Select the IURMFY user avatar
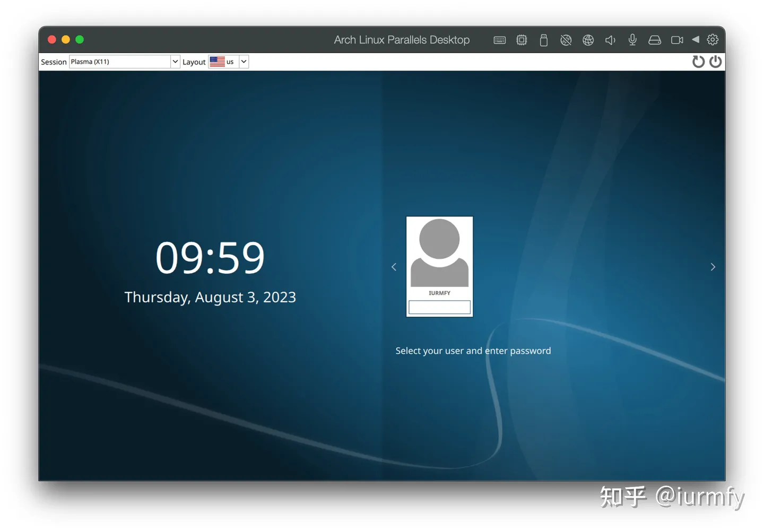This screenshot has width=764, height=532. (x=439, y=252)
